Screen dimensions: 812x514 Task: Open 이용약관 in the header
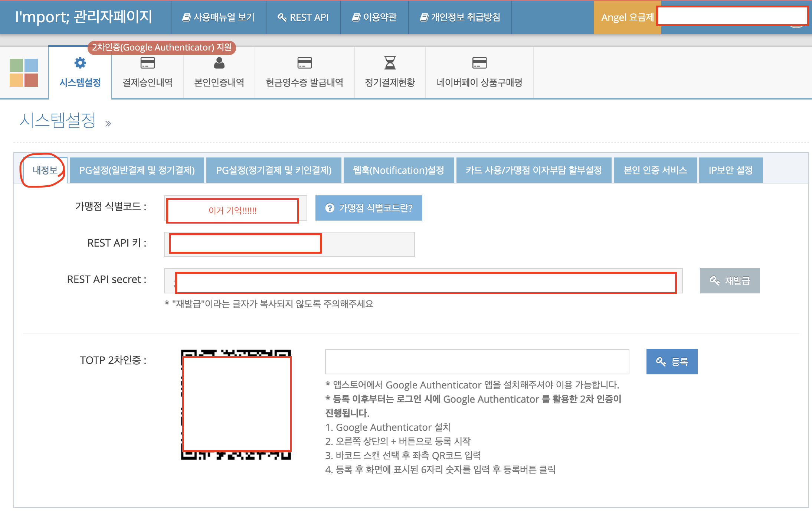click(374, 17)
